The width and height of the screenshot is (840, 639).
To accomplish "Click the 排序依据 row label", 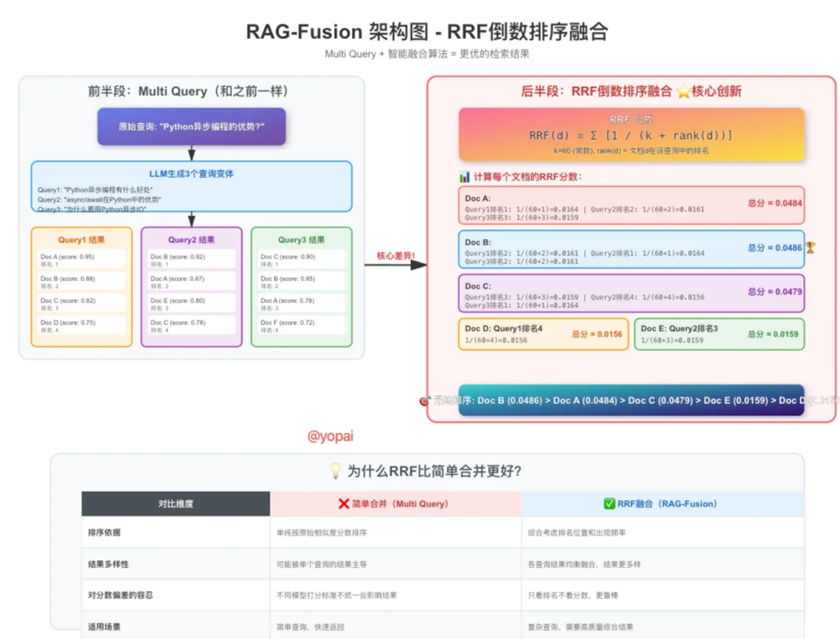I will click(x=104, y=532).
